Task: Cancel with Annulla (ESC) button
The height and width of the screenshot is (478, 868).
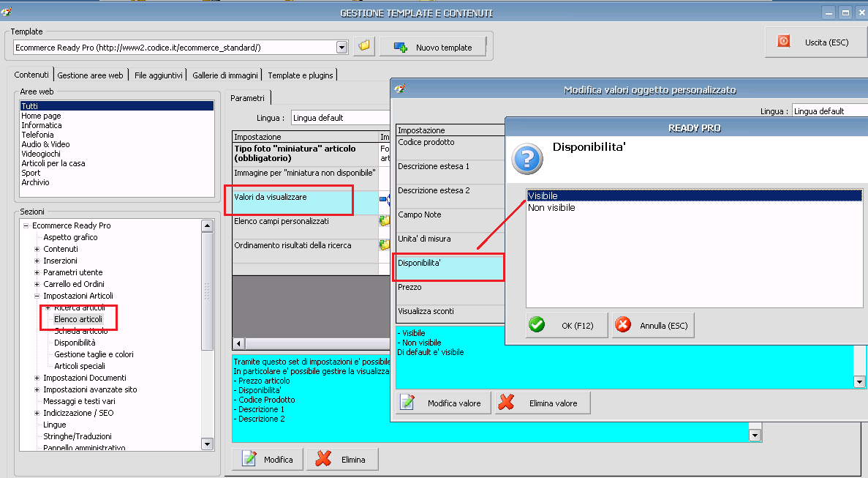Action: pyautogui.click(x=653, y=325)
